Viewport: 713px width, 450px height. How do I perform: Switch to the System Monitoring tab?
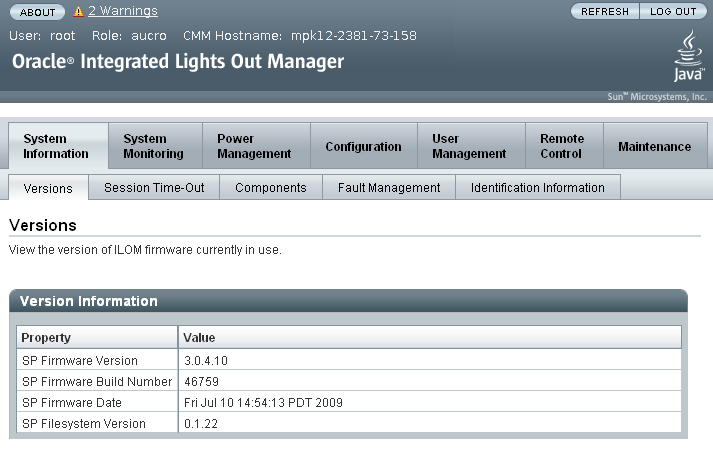tap(156, 146)
